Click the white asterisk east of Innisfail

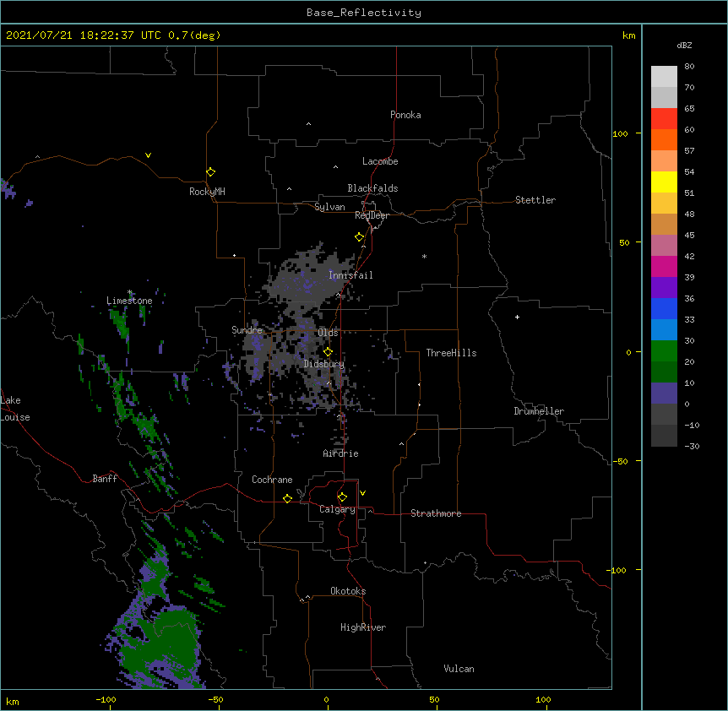pyautogui.click(x=424, y=256)
